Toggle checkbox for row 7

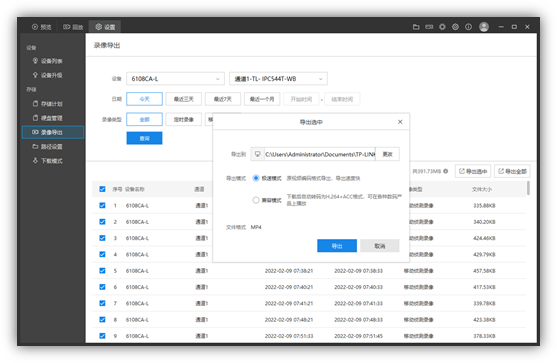coord(102,303)
